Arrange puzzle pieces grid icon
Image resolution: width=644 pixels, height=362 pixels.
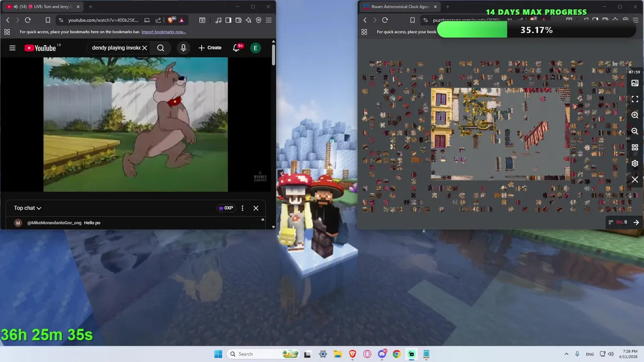click(x=635, y=147)
